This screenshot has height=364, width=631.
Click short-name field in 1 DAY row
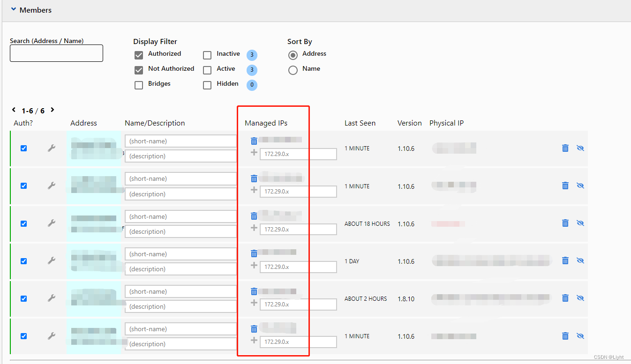181,254
